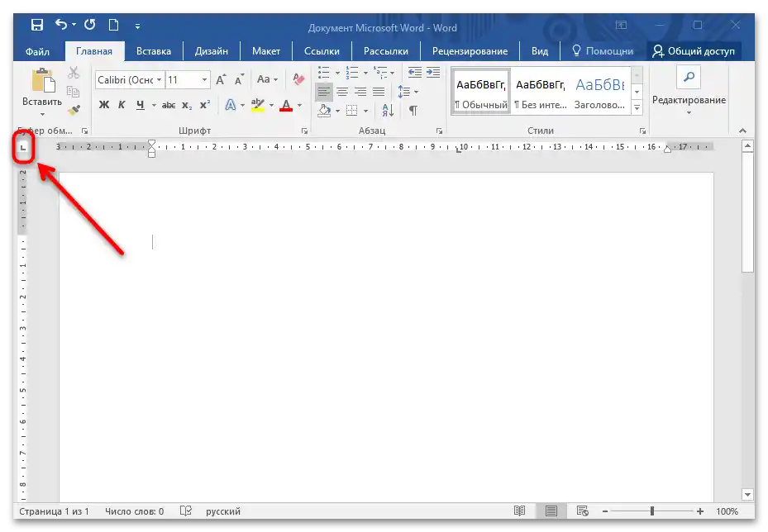Open font color dropdown arrow
The height and width of the screenshot is (532, 768).
(299, 105)
